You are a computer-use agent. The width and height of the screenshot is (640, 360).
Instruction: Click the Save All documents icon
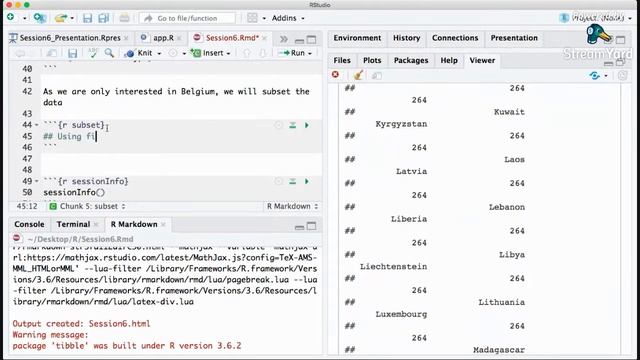point(104,18)
